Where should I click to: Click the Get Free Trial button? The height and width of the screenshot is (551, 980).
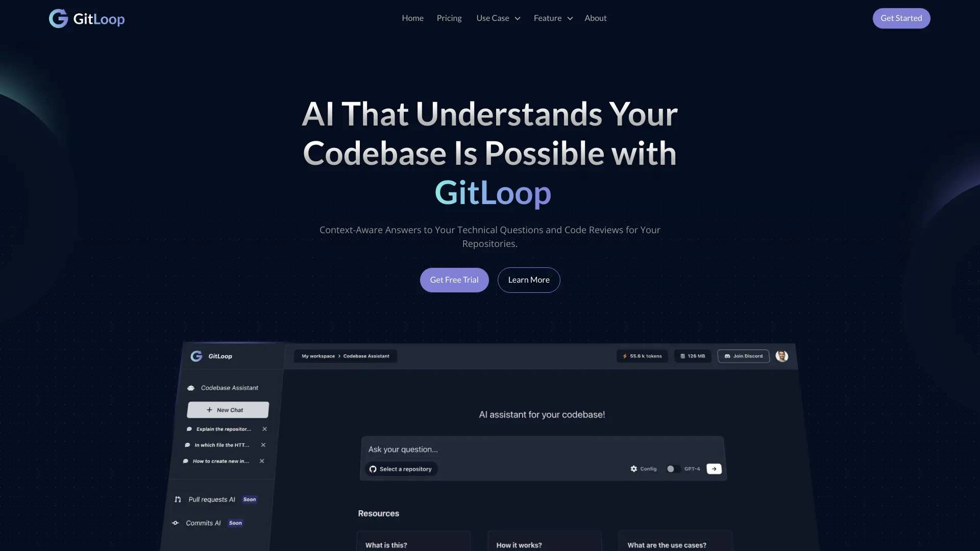tap(454, 280)
